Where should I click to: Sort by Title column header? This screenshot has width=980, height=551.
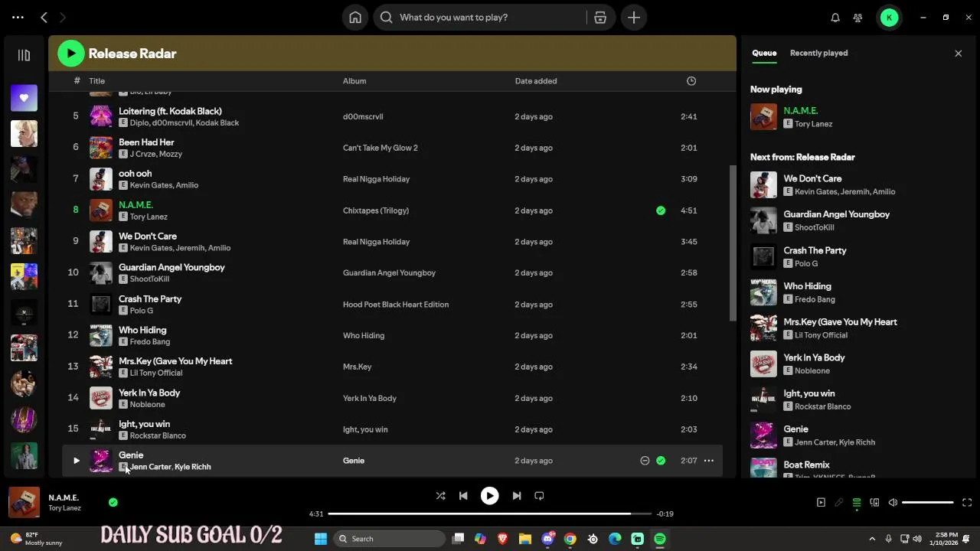click(96, 81)
